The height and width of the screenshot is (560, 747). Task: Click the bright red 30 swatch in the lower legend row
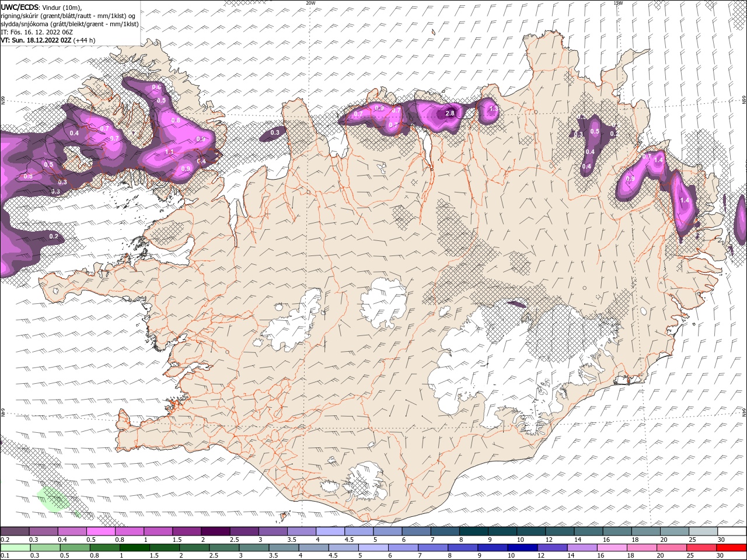point(732,548)
